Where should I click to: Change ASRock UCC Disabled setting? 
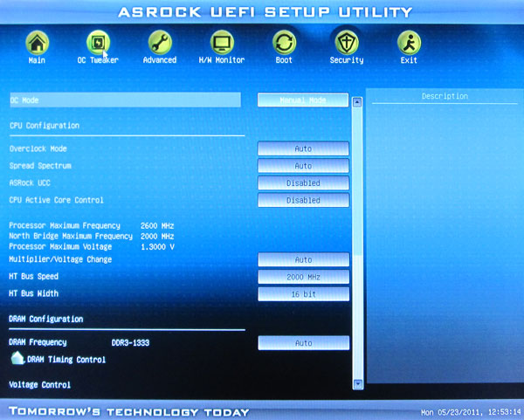(303, 182)
